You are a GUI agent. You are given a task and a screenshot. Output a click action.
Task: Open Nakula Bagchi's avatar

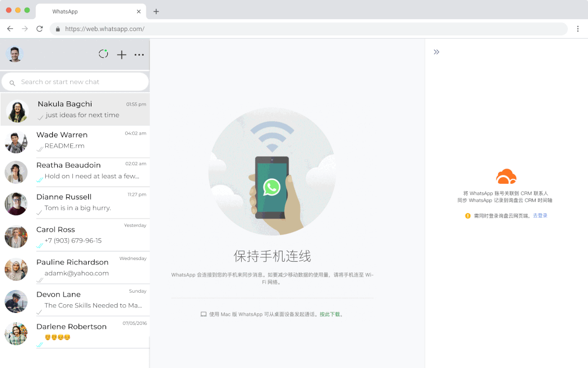[17, 111]
